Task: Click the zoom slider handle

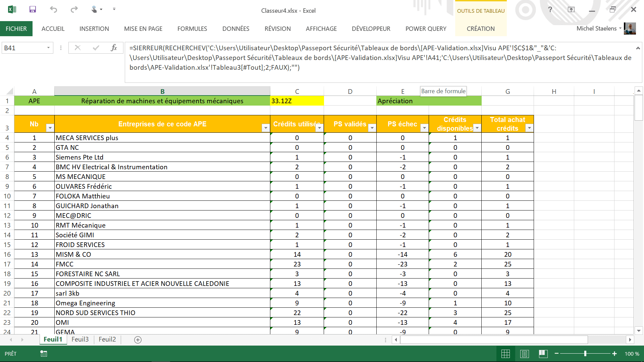Action: [x=585, y=354]
